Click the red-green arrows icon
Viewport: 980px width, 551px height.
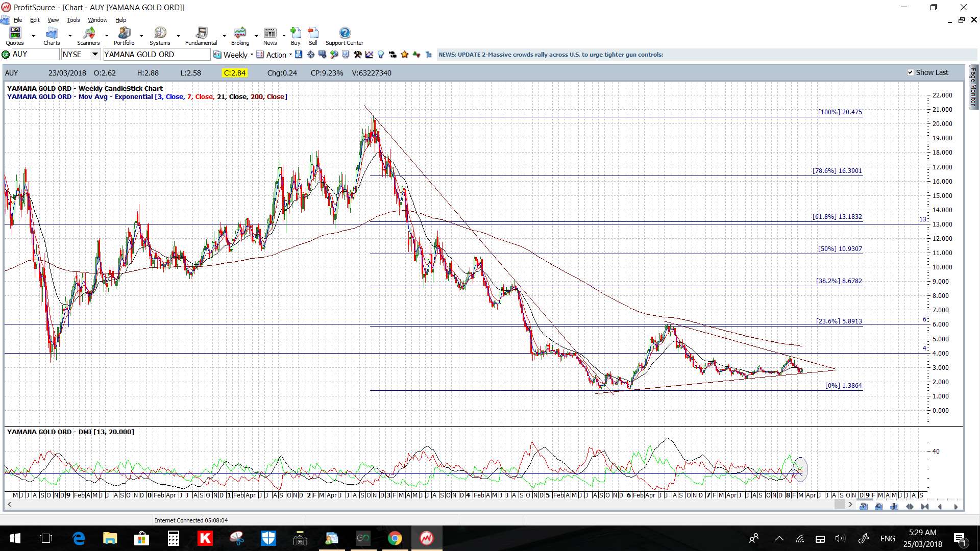point(416,55)
